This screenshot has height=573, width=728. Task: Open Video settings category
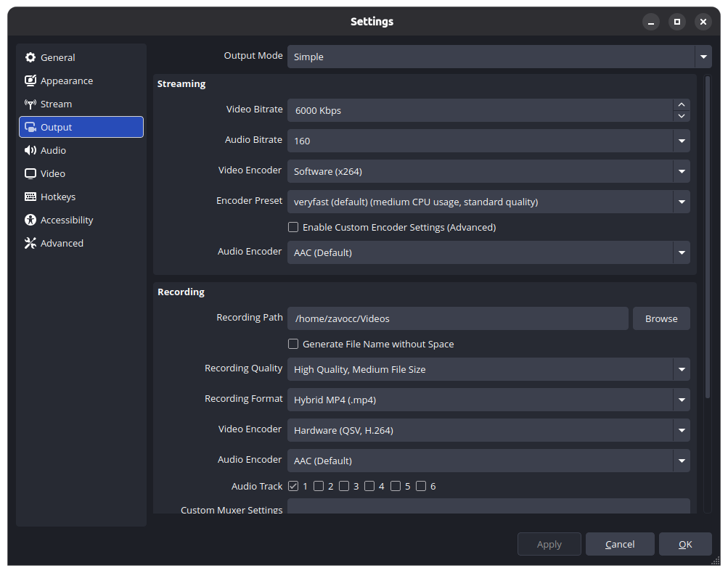[81, 173]
